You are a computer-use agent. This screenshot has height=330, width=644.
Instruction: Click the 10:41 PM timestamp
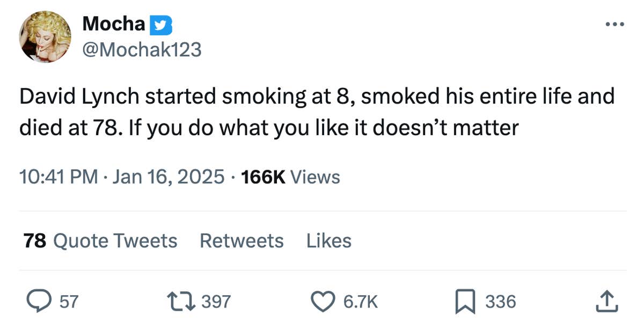click(59, 177)
